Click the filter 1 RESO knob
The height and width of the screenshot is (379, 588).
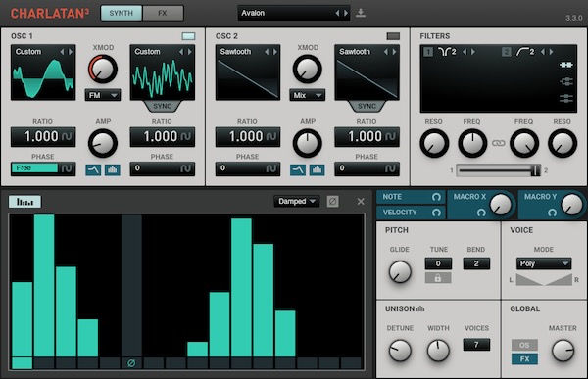[x=434, y=143]
